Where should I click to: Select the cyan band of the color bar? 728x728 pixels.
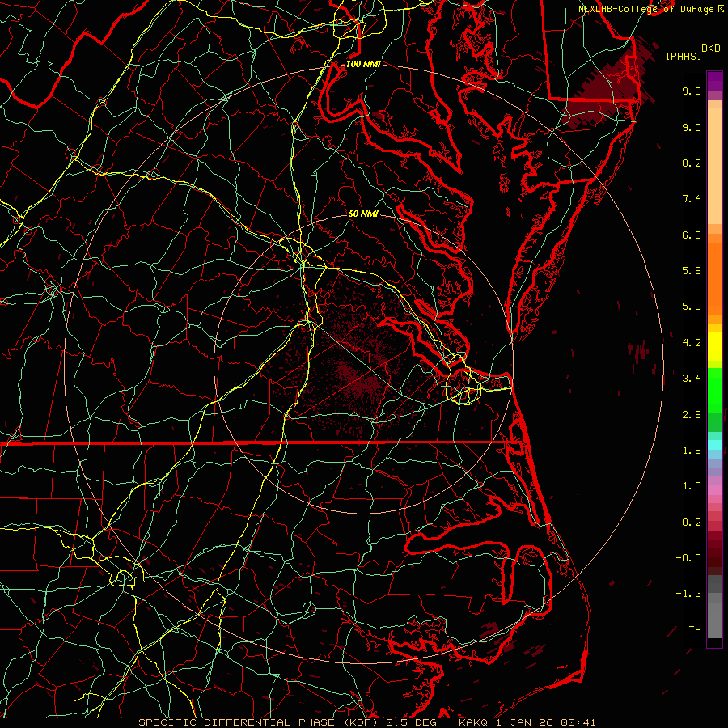pos(714,445)
